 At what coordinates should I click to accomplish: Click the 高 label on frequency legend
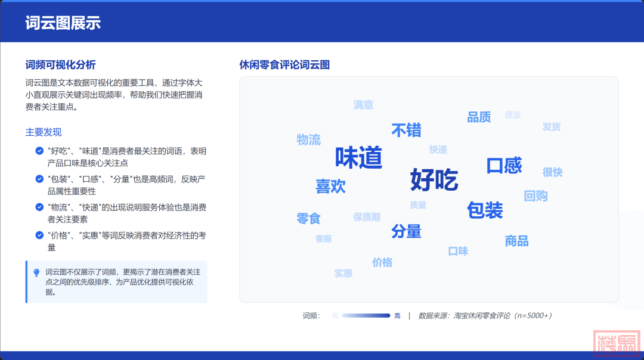(397, 316)
